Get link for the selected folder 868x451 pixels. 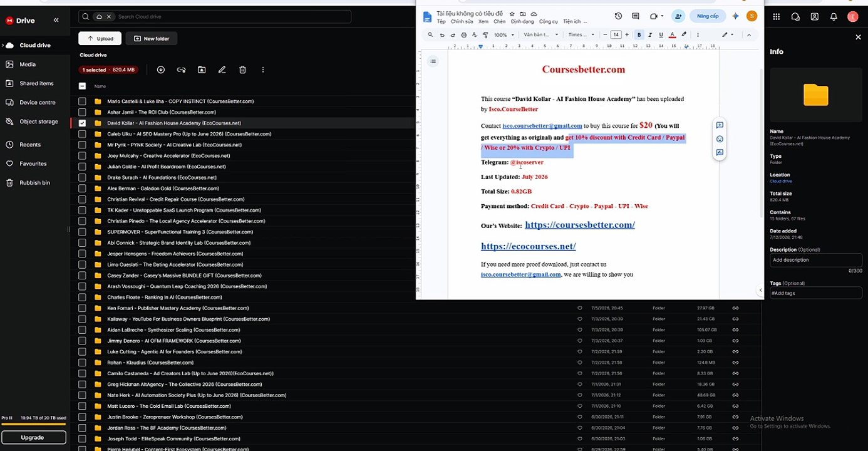point(181,70)
